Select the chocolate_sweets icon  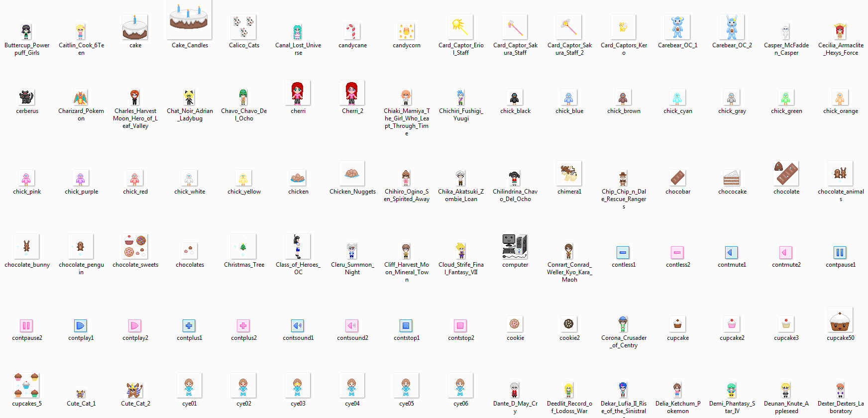pyautogui.click(x=135, y=247)
